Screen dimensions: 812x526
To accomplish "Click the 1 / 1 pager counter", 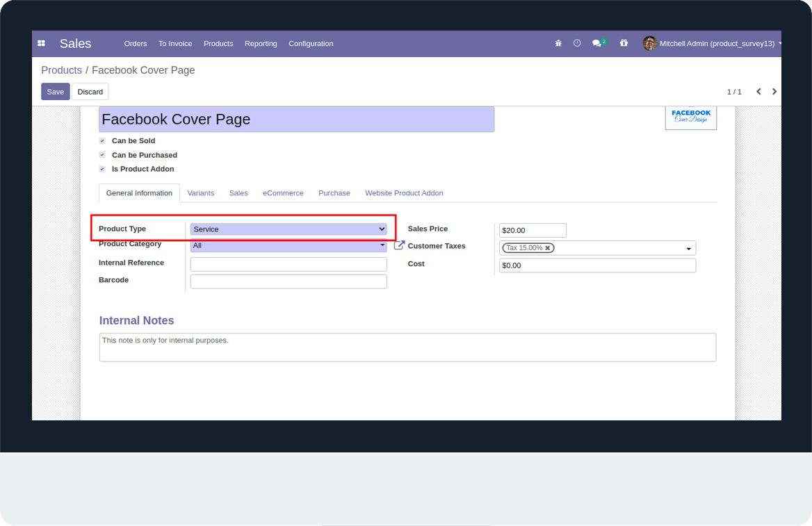I will tap(734, 92).
